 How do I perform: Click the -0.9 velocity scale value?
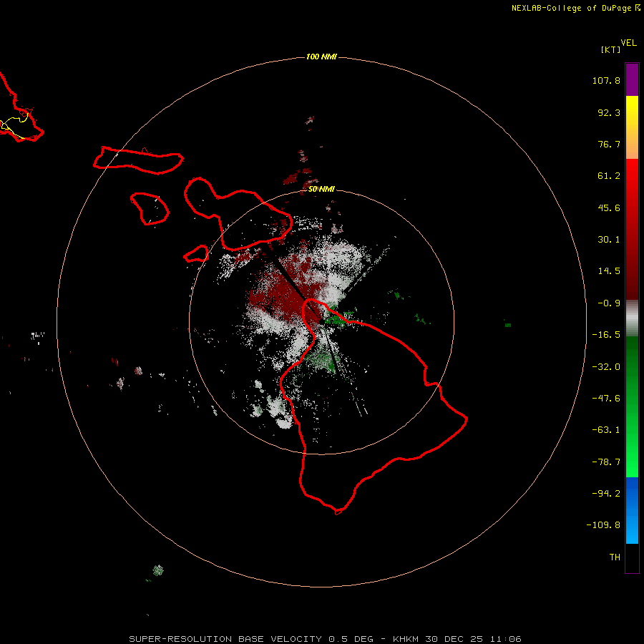[609, 303]
